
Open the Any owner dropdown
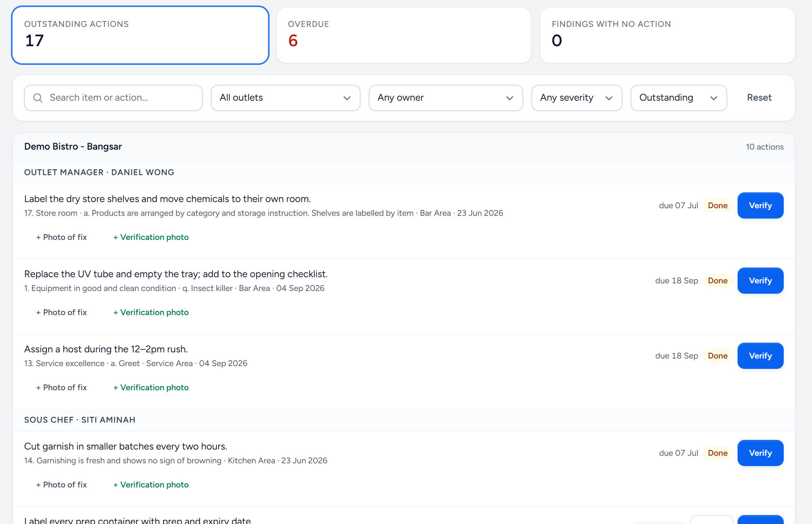pos(446,98)
